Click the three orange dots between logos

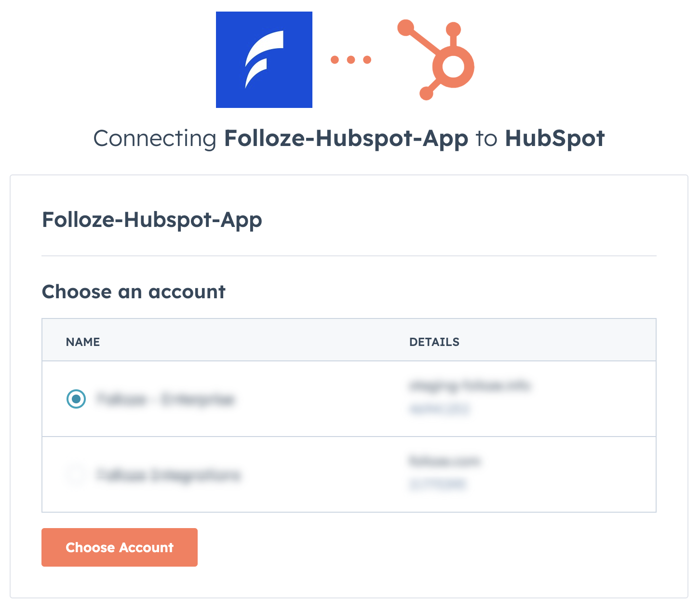[x=351, y=60]
